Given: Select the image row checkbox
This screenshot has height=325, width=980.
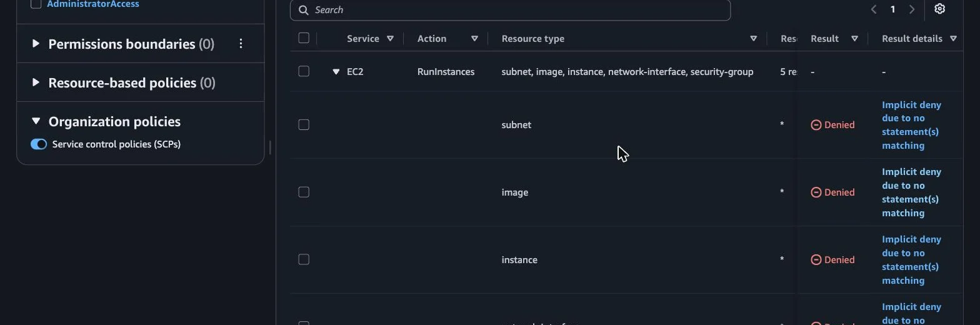Looking at the screenshot, I should point(304,192).
